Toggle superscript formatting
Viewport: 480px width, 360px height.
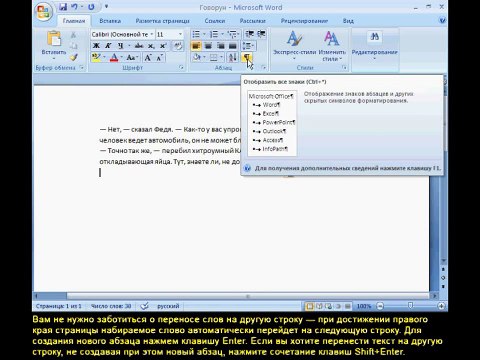coord(163,46)
